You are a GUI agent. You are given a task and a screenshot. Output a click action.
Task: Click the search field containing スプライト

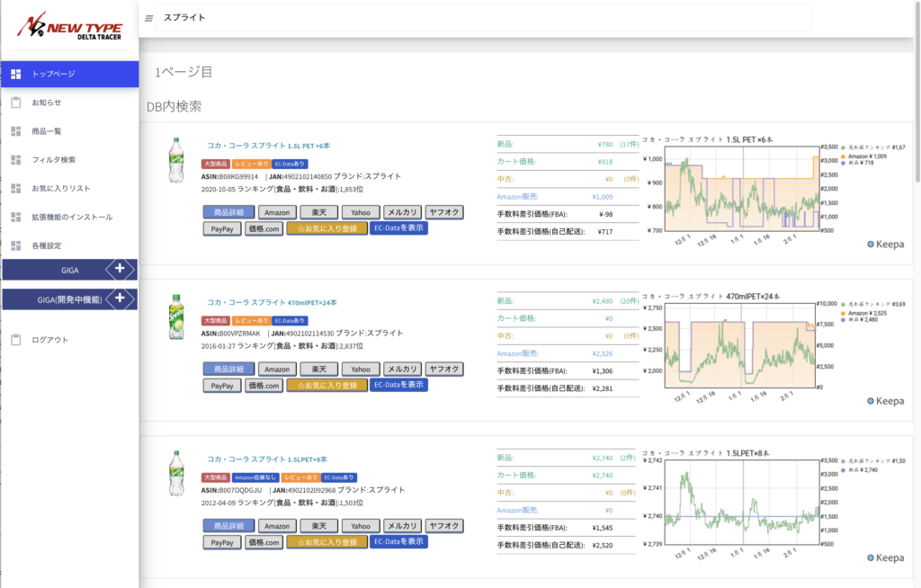tap(483, 18)
